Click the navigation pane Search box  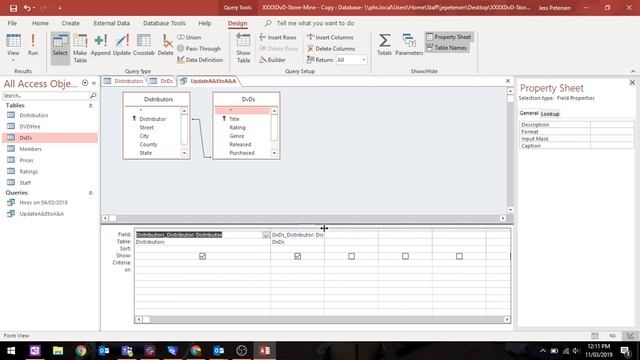tap(45, 96)
